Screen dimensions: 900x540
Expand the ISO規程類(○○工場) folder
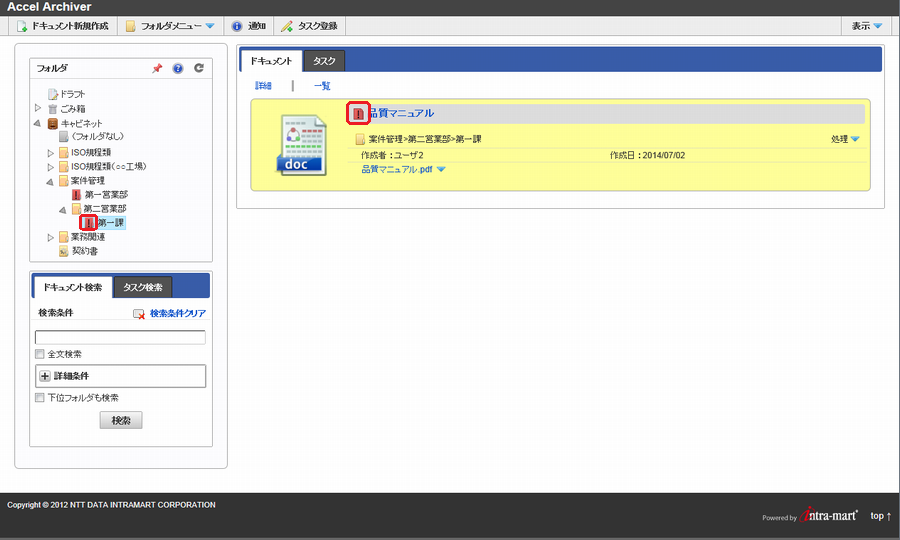(51, 167)
